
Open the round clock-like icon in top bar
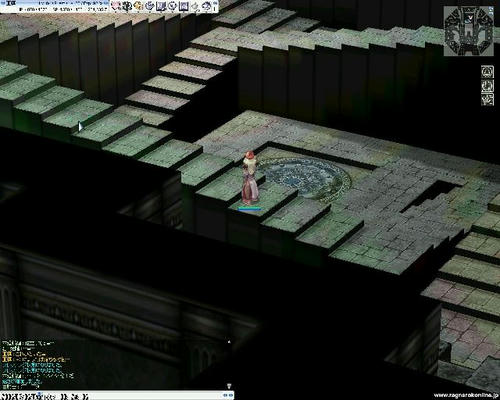[x=172, y=6]
